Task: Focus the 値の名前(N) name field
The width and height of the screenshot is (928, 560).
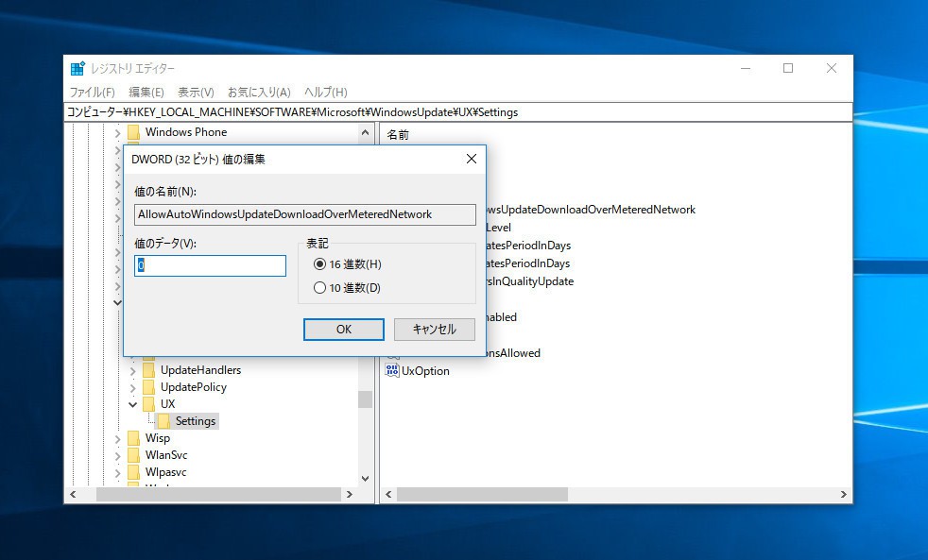Action: (x=305, y=214)
